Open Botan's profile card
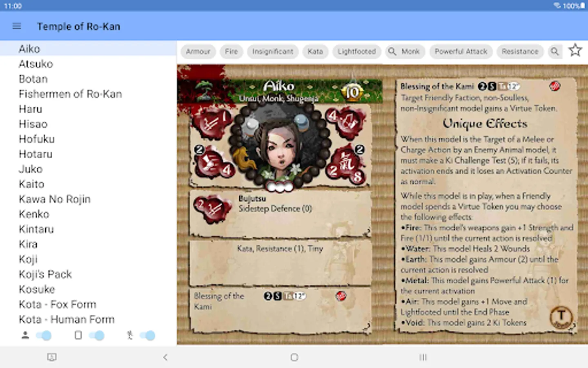 [88, 79]
